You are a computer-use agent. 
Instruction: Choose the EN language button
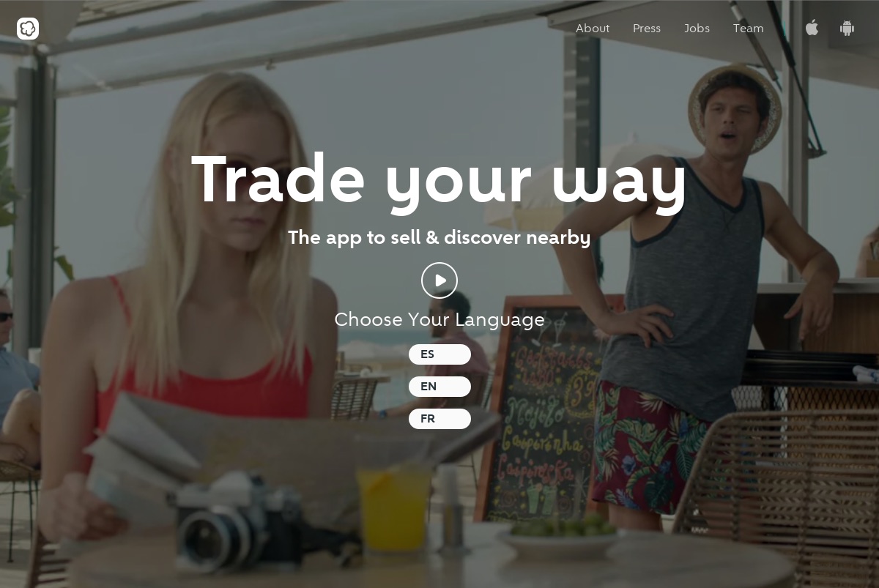pos(439,387)
